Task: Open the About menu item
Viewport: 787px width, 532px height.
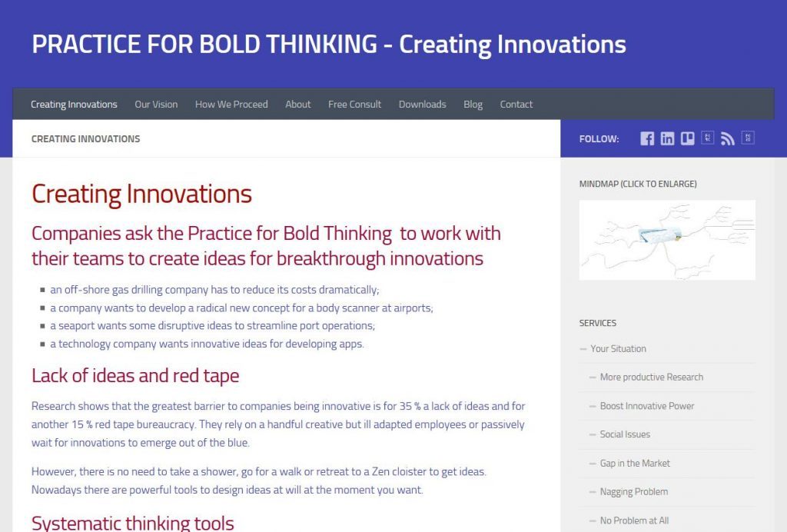Action: (x=298, y=105)
